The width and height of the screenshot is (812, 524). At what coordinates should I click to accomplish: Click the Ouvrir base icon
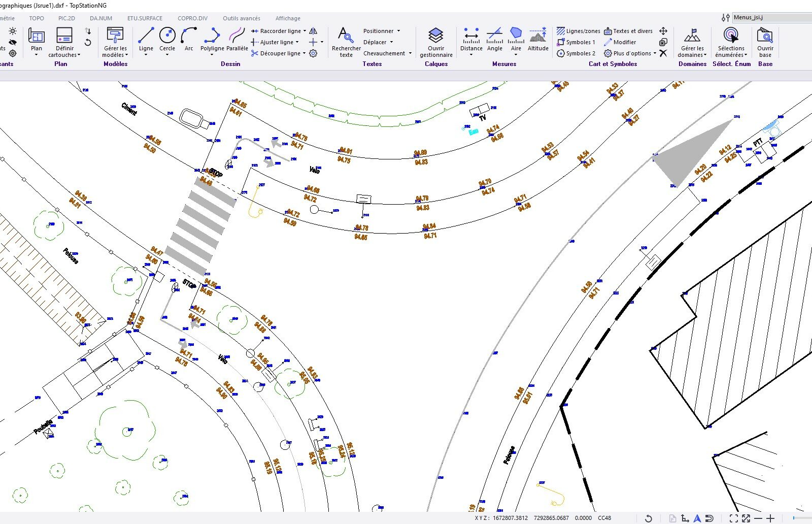[x=765, y=35]
